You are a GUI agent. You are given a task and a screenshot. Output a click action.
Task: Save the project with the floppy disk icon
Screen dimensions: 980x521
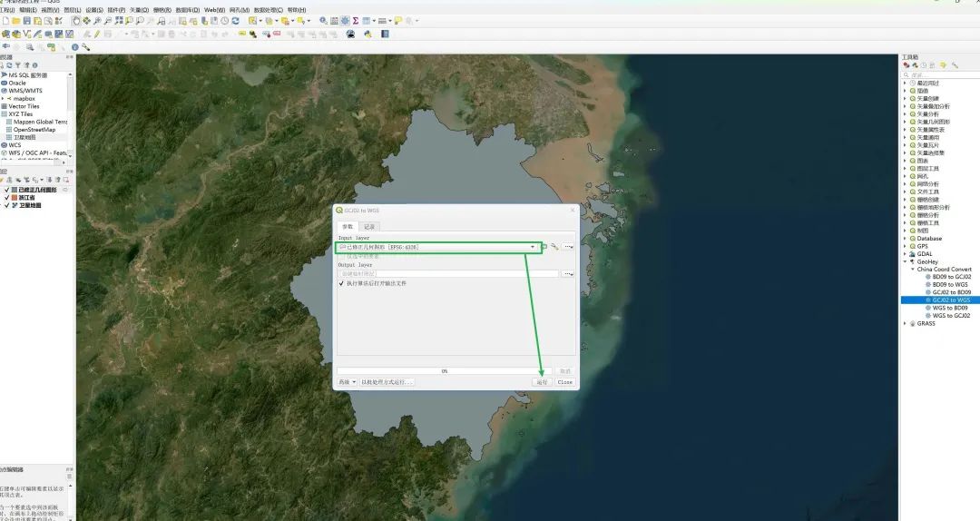point(27,21)
